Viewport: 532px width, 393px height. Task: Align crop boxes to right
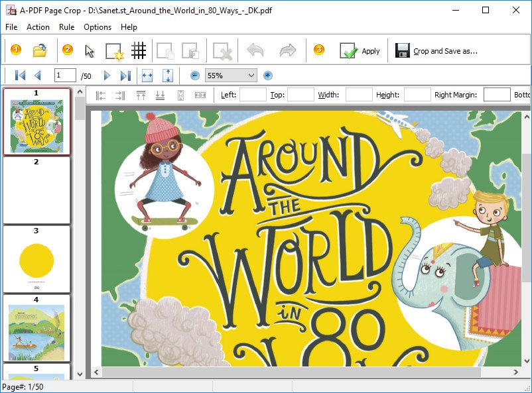click(120, 95)
